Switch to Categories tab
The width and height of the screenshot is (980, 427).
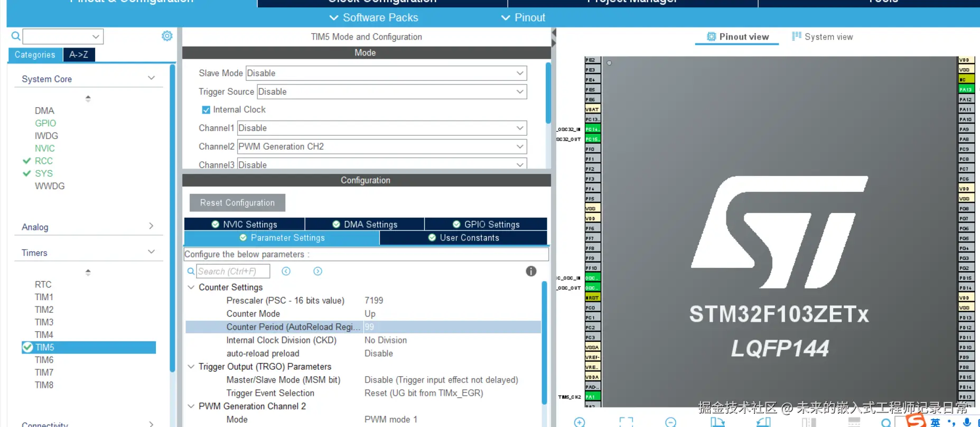[x=35, y=54]
